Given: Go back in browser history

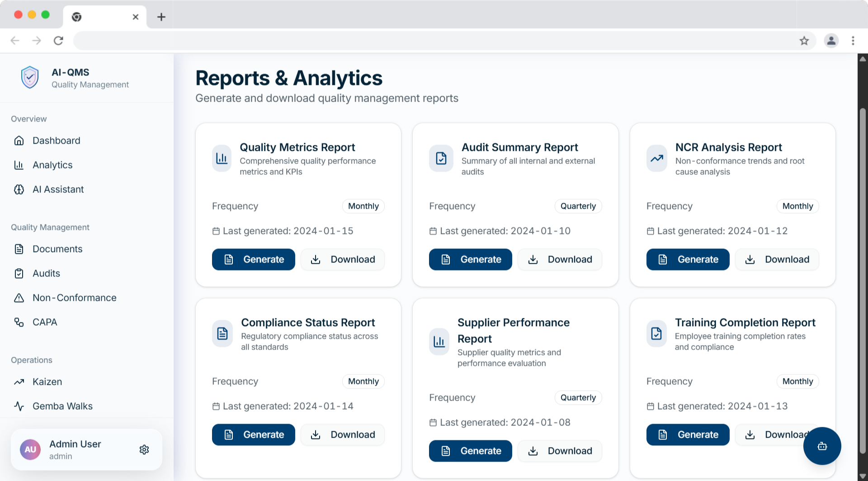Looking at the screenshot, I should 15,41.
